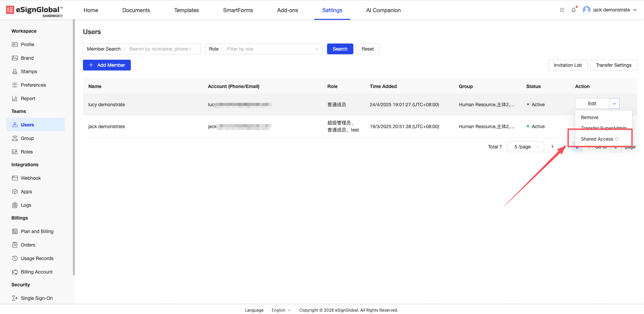The height and width of the screenshot is (314, 644).
Task: Open the Add-ons tab
Action: pos(288,10)
